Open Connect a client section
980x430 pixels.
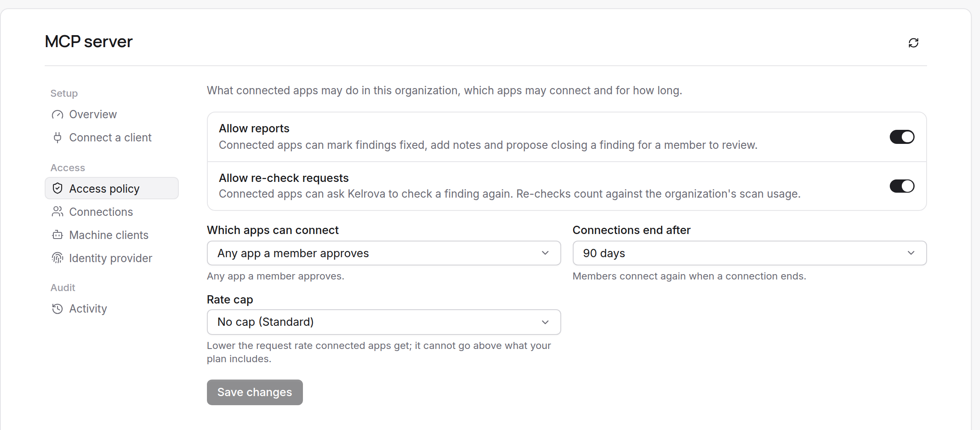[x=112, y=138]
